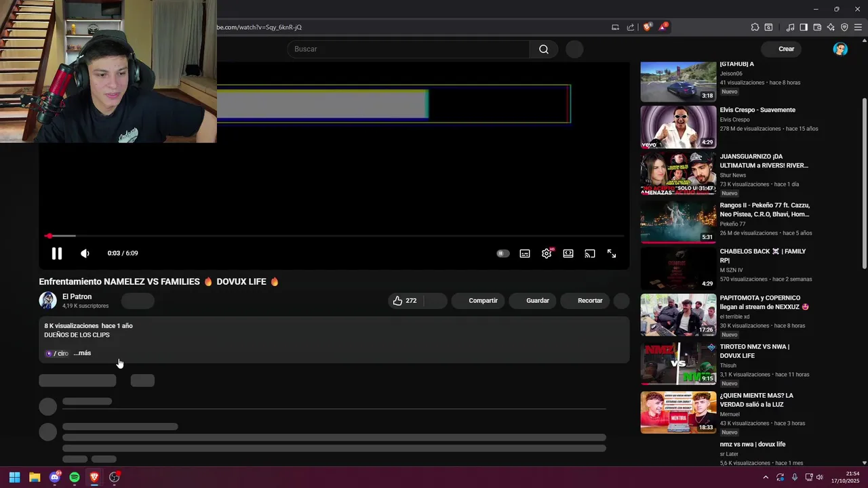Turn on subtitles in the video player

[x=525, y=253]
